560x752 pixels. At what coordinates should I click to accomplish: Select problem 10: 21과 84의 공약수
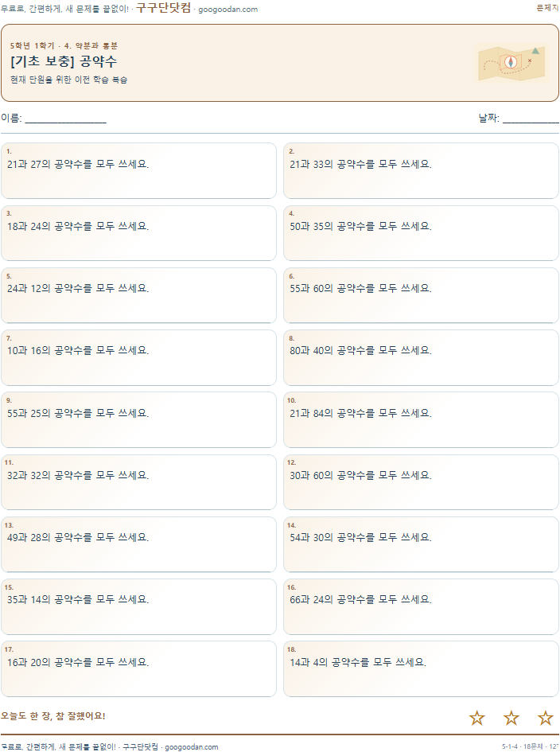pos(421,419)
